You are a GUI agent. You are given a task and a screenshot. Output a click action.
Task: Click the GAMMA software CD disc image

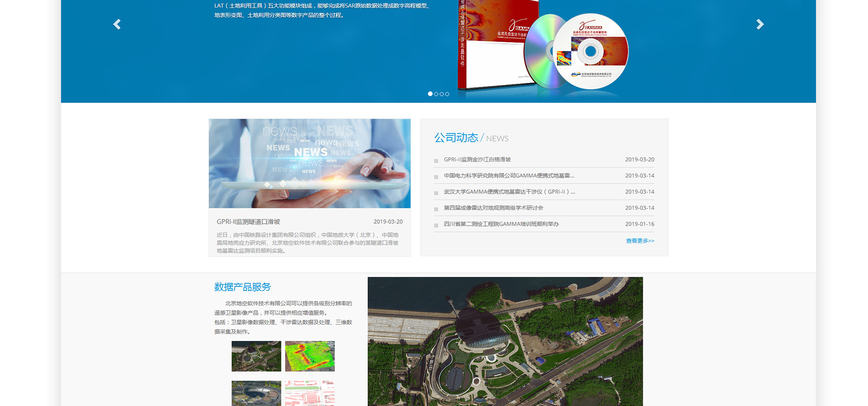(x=590, y=51)
